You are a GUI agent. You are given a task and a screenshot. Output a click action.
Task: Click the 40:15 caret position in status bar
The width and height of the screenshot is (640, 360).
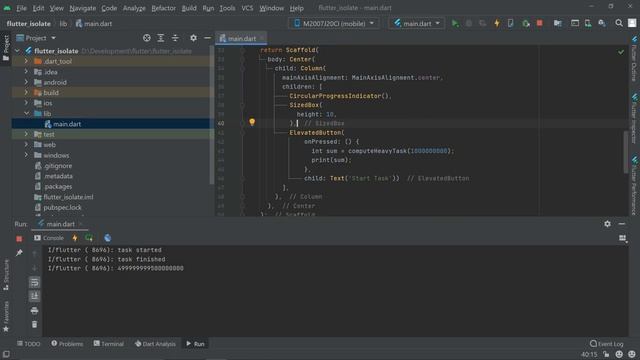point(589,354)
